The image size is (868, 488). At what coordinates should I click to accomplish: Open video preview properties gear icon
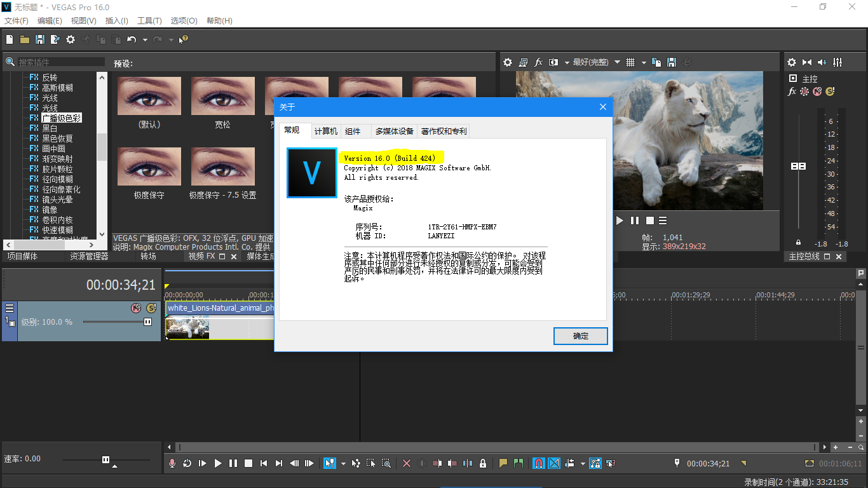click(508, 62)
